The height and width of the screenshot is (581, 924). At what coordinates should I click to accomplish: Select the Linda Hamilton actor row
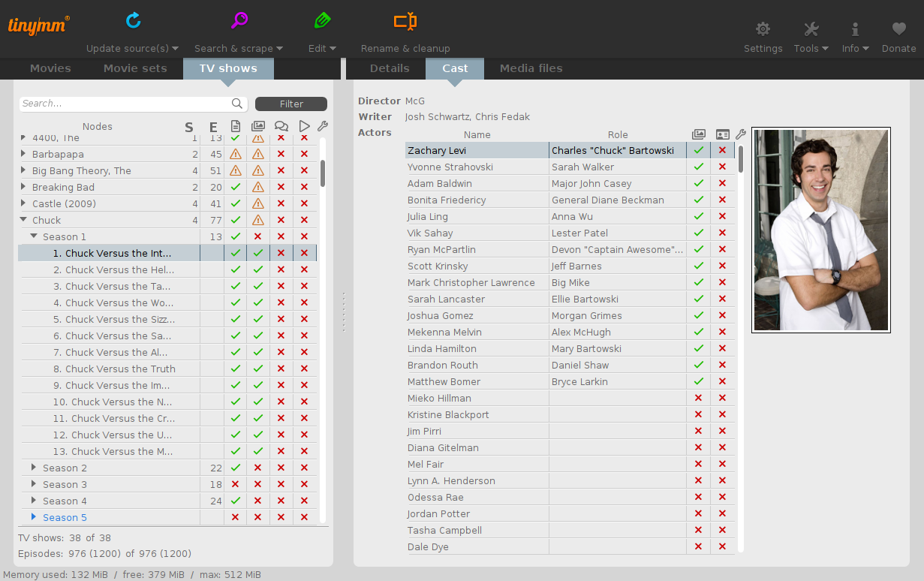[570, 348]
